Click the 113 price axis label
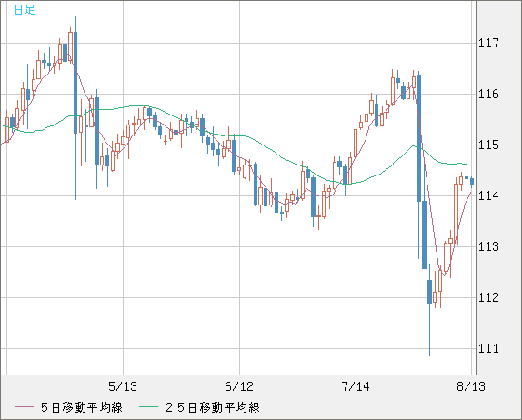Image resolution: width=522 pixels, height=420 pixels. tap(488, 247)
